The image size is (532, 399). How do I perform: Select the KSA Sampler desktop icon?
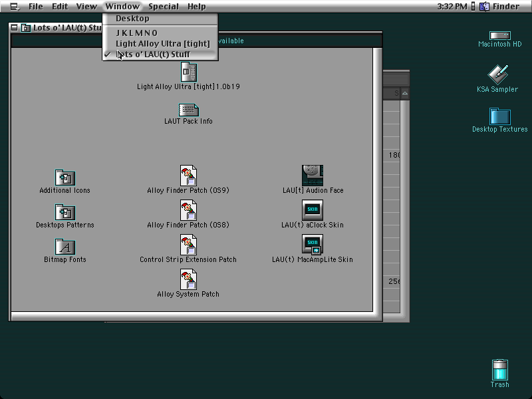[x=497, y=74]
